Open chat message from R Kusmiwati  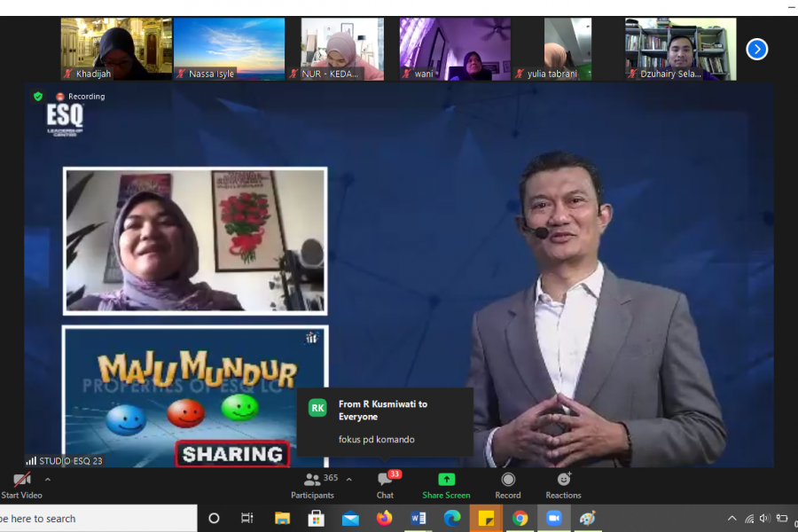coord(385,421)
